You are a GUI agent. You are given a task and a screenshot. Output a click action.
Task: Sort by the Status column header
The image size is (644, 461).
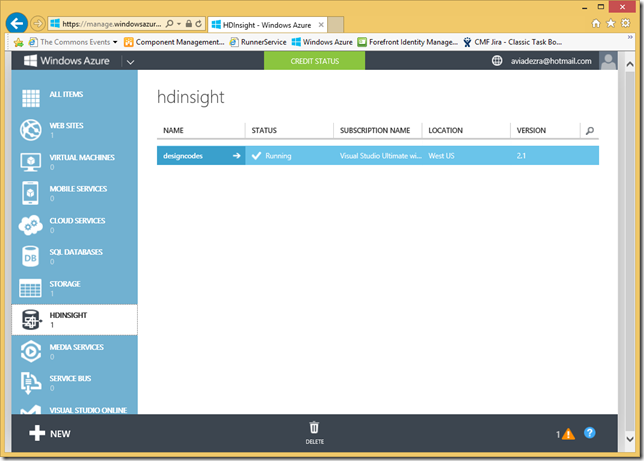(x=264, y=130)
